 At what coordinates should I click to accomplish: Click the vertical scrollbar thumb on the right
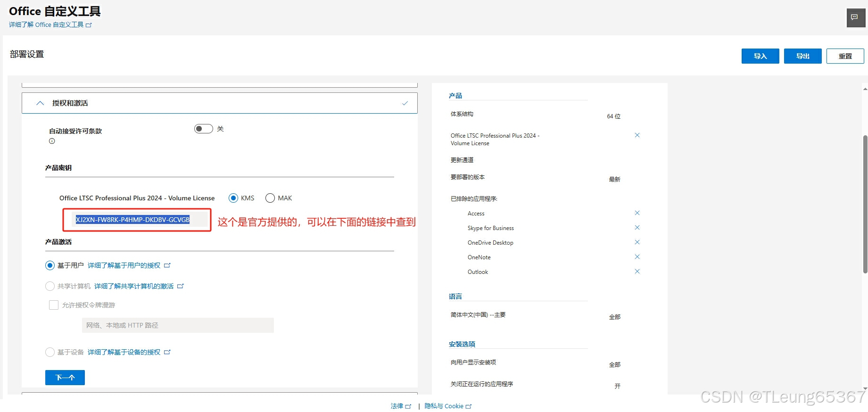[865, 204]
